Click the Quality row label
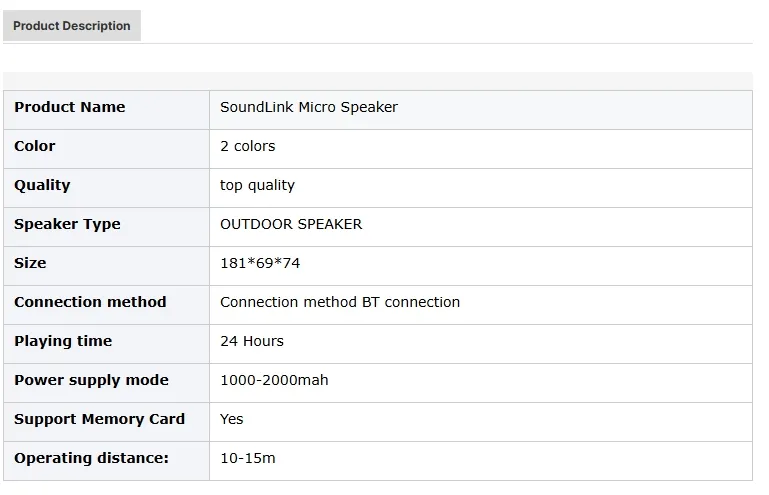 pyautogui.click(x=42, y=185)
